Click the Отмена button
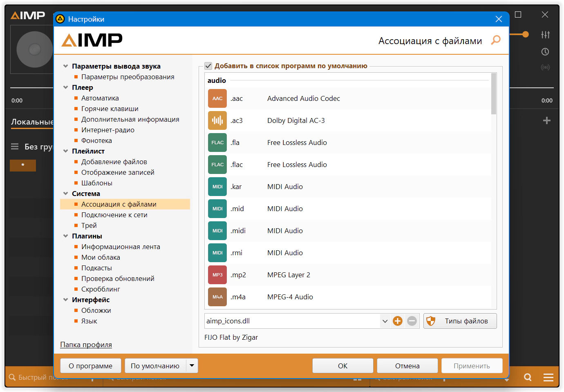This screenshot has width=564, height=392. tap(407, 366)
